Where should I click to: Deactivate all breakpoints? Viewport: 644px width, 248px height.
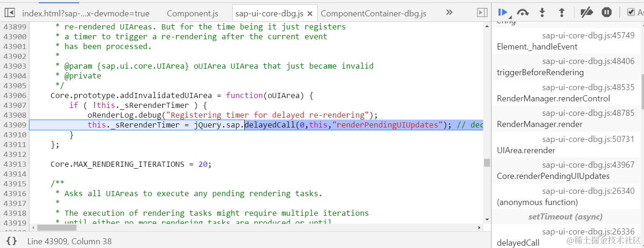coord(586,13)
